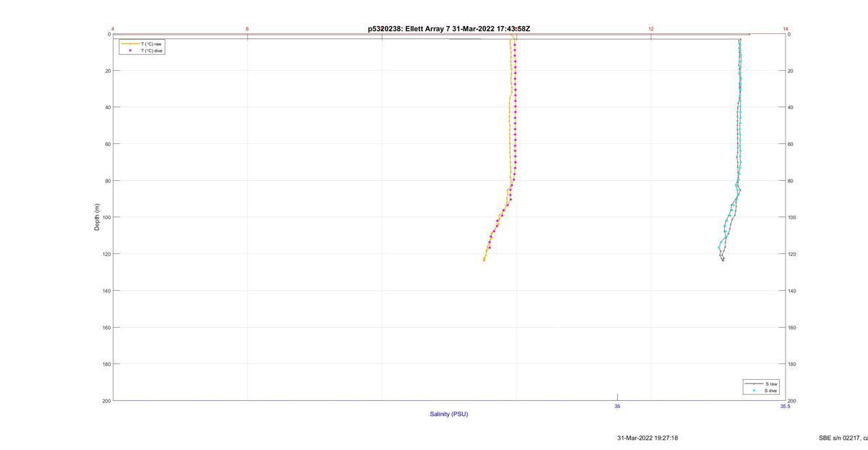The height and width of the screenshot is (450, 868).
Task: Click the '180' depth tick on right axis
Action: click(x=792, y=364)
